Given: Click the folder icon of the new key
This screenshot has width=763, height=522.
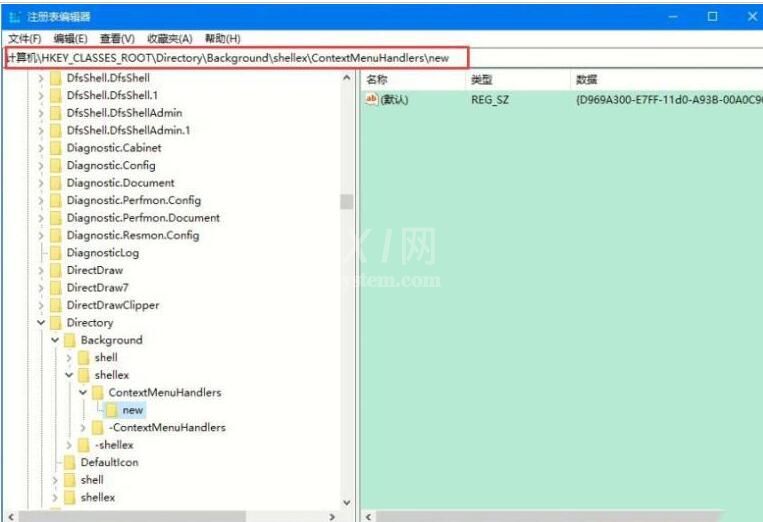Looking at the screenshot, I should click(x=111, y=410).
